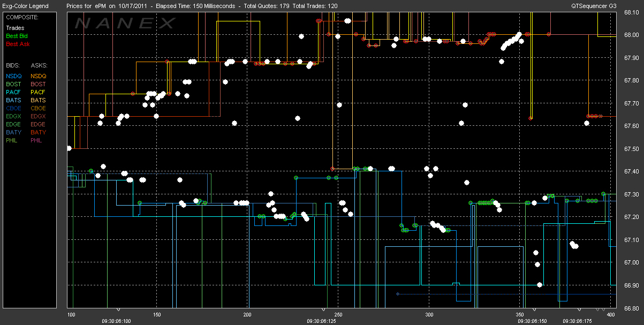Click the 100 sequence axis label

coord(72,314)
